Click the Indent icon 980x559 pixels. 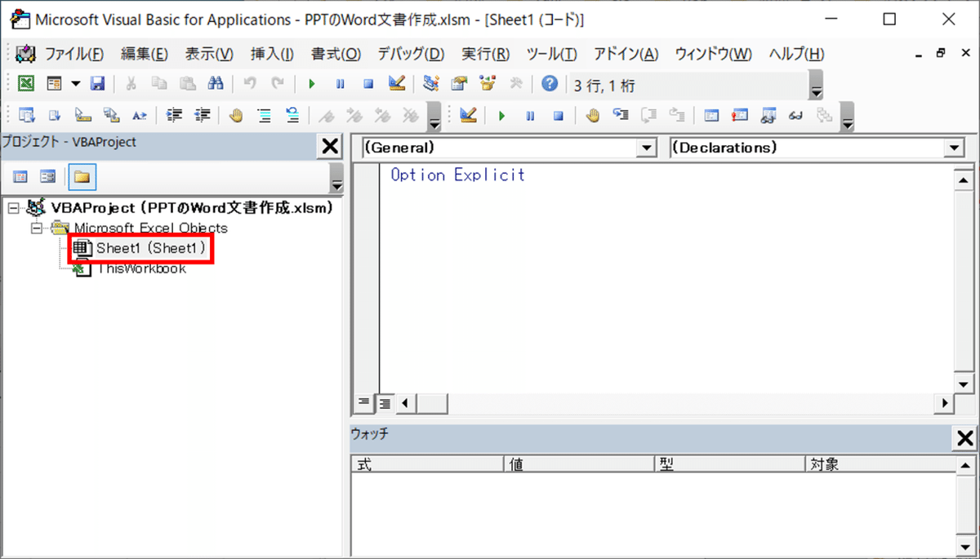click(174, 116)
